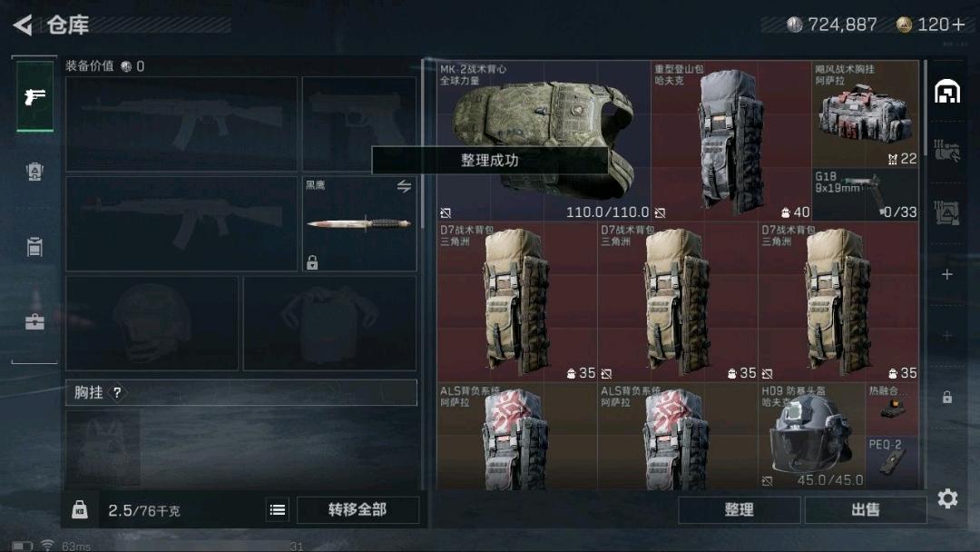The width and height of the screenshot is (980, 552).
Task: Click the swap arrows on 黑鹰 knife slot
Action: point(404,186)
